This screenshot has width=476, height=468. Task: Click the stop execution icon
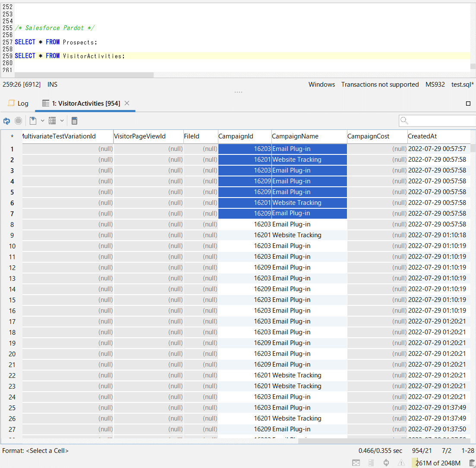pos(19,121)
